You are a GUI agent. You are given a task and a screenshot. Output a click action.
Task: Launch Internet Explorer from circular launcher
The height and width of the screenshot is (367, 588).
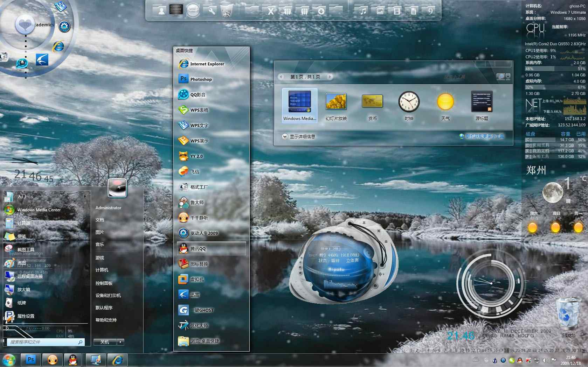(58, 46)
